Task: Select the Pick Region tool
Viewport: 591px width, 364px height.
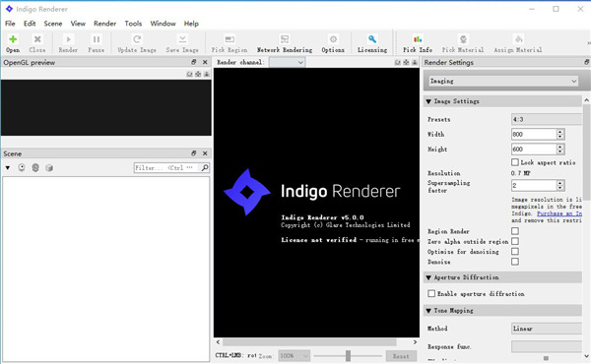Action: (230, 39)
